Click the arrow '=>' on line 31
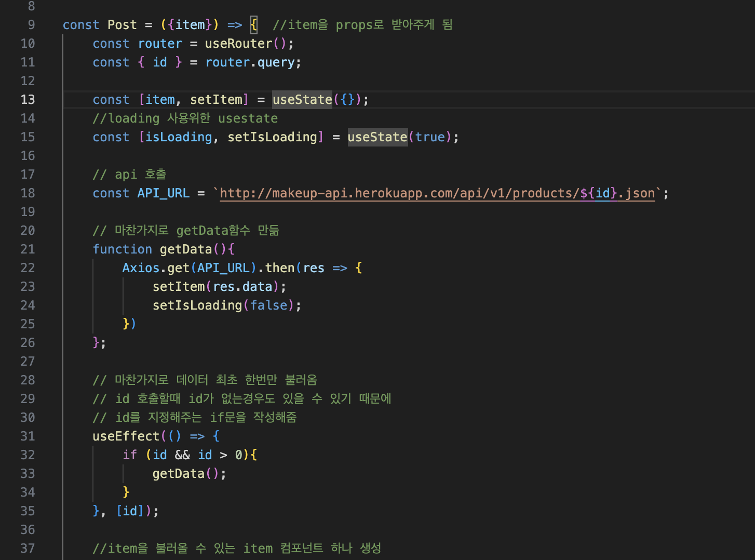This screenshot has height=560, width=755. tap(197, 436)
